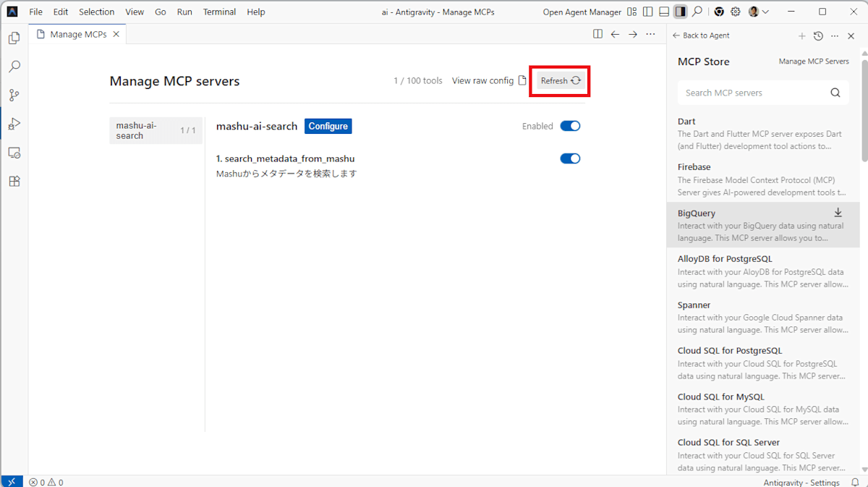
Task: Click the magnifier icon in title bar
Action: coord(697,12)
